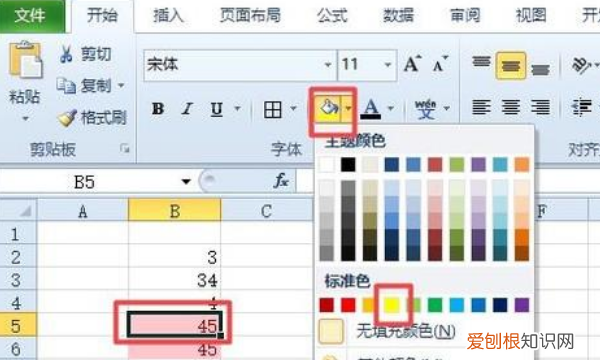
Task: Click the phonetic guide wén icon
Action: [426, 109]
